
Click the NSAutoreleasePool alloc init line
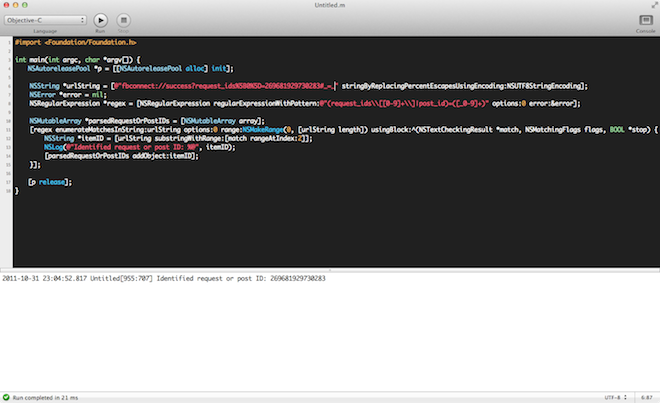pyautogui.click(x=130, y=68)
